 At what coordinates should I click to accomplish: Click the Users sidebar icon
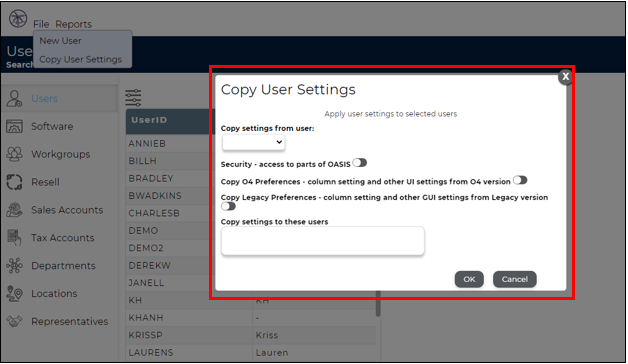(14, 99)
